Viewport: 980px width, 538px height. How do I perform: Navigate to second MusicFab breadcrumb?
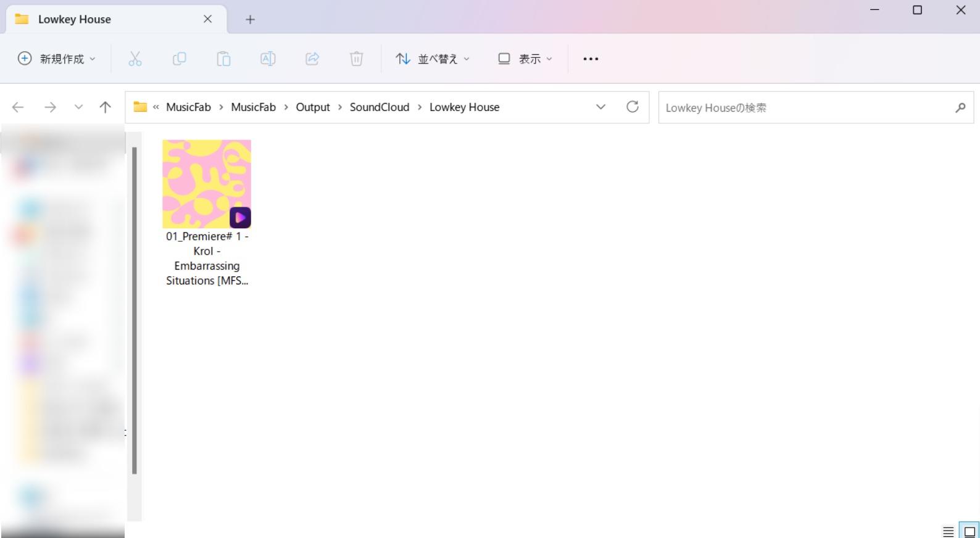pos(253,107)
